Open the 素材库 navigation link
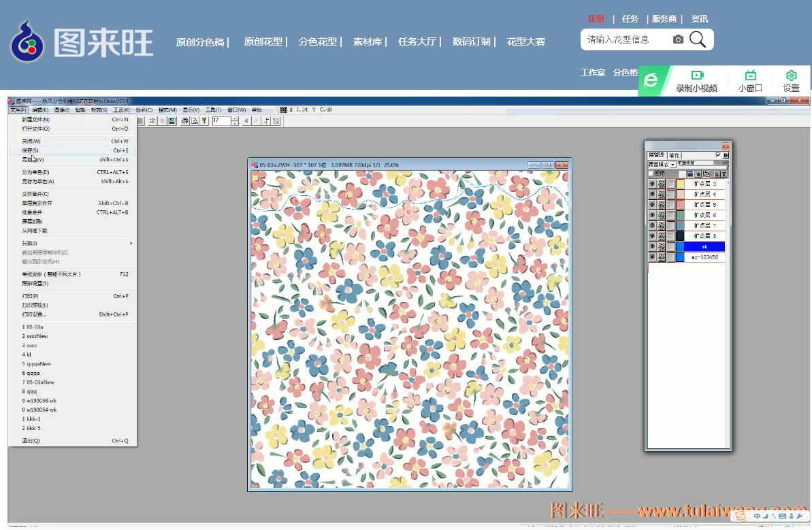 pyautogui.click(x=367, y=42)
